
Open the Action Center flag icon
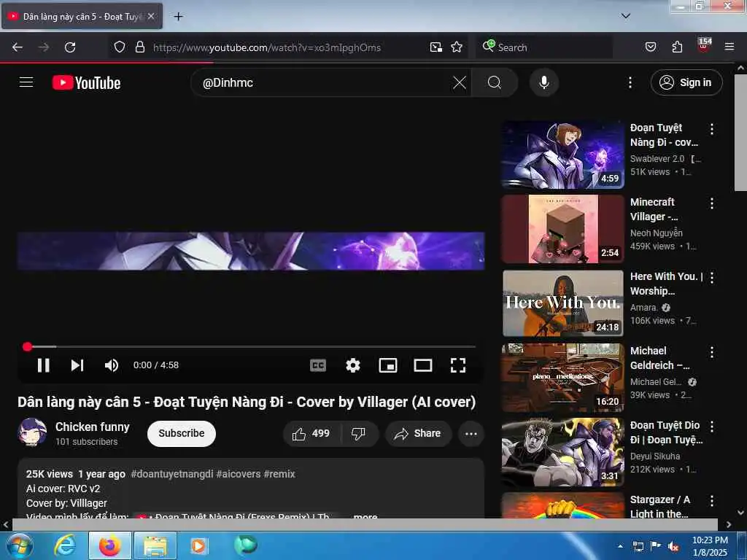(656, 546)
